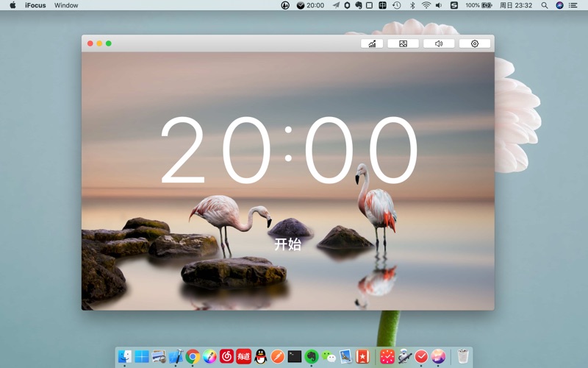The width and height of the screenshot is (588, 368).
Task: Open QQ penguin app in Dock
Action: pyautogui.click(x=260, y=356)
